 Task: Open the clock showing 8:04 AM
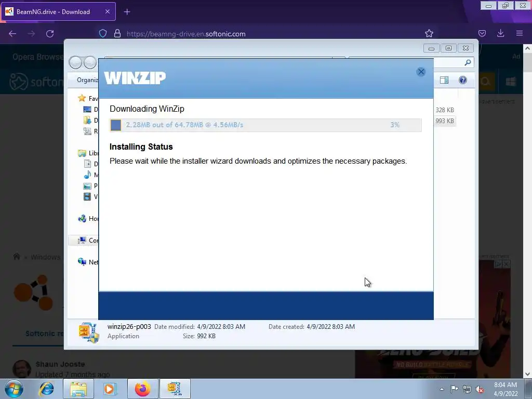(x=506, y=389)
